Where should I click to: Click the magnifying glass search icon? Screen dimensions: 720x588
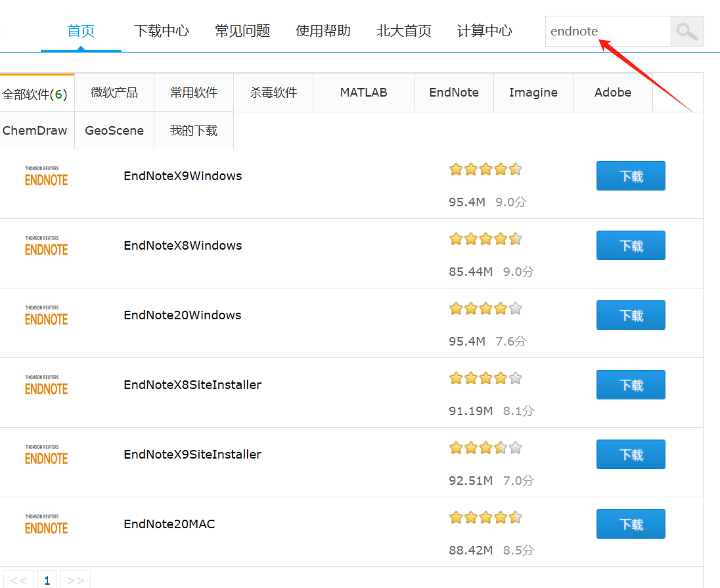tap(686, 32)
